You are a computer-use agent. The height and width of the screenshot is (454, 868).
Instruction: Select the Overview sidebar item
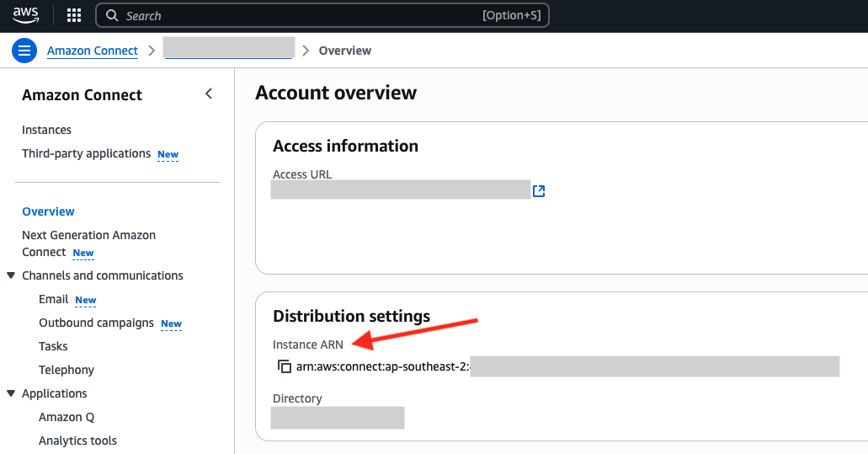point(48,211)
